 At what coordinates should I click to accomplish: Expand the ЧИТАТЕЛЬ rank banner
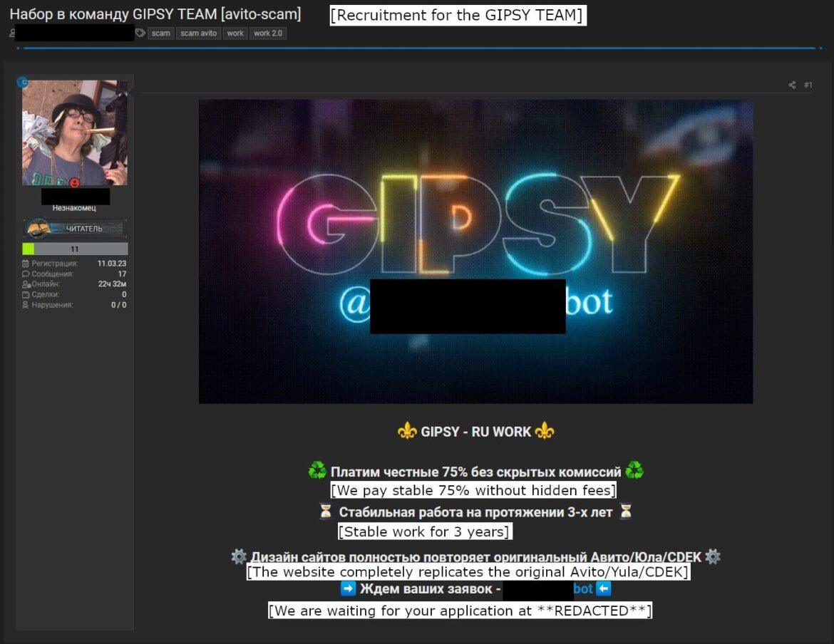[74, 229]
